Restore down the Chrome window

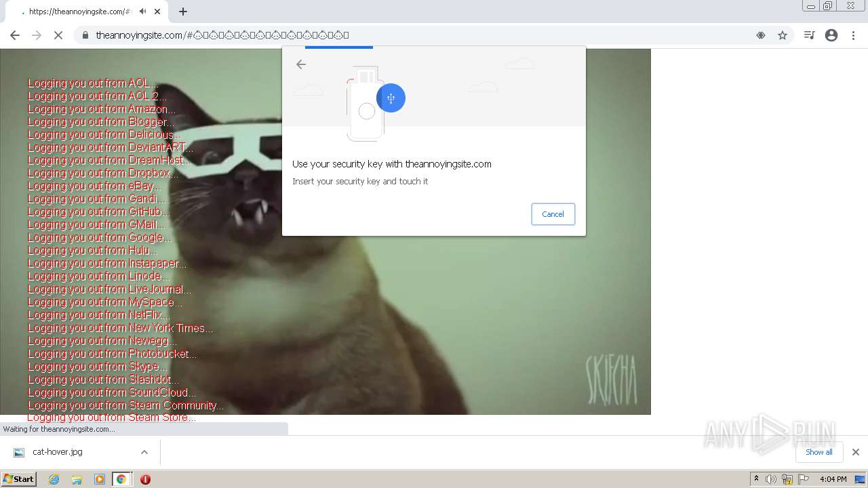click(827, 6)
